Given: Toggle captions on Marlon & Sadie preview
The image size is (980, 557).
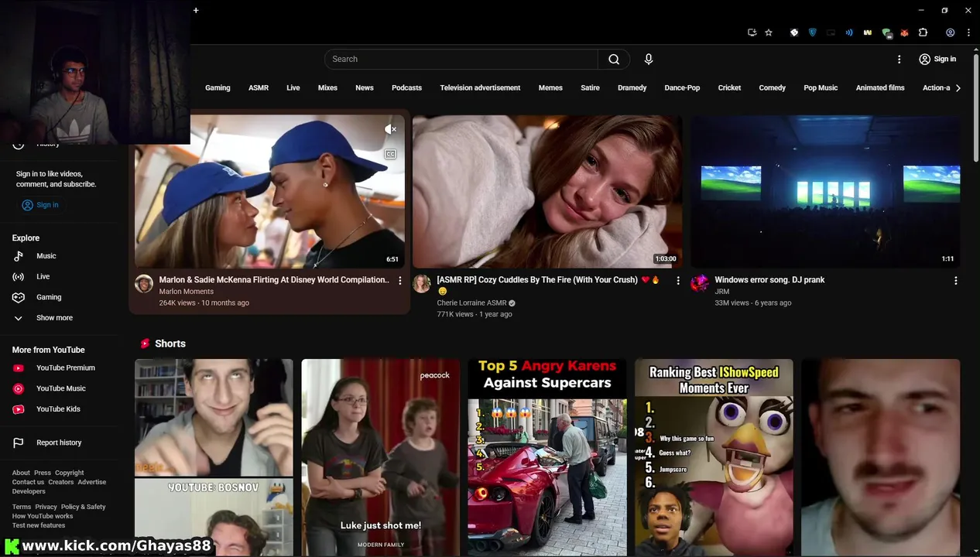Looking at the screenshot, I should click(x=391, y=155).
